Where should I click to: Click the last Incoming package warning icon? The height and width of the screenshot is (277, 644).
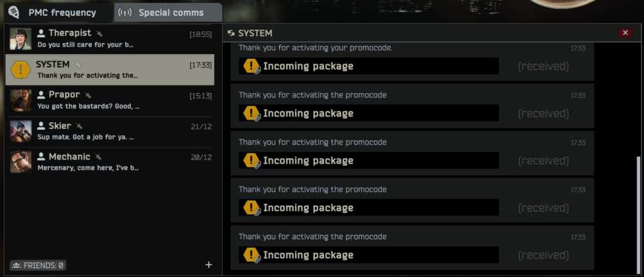coord(252,255)
